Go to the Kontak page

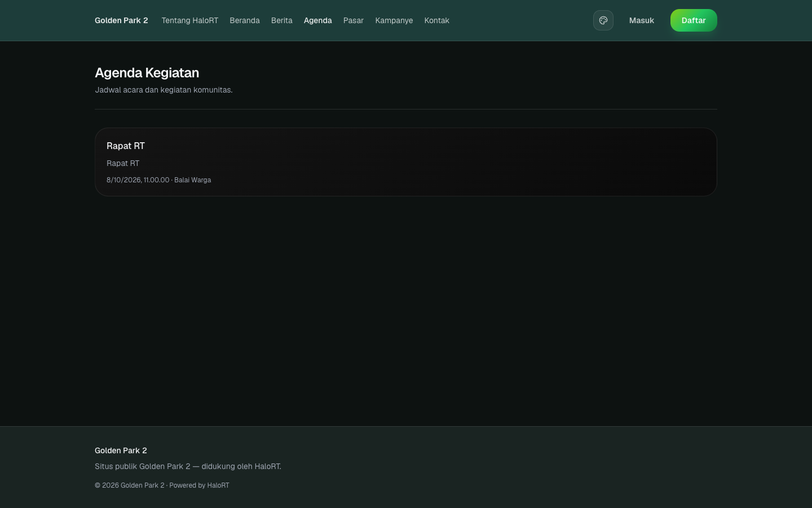[437, 20]
